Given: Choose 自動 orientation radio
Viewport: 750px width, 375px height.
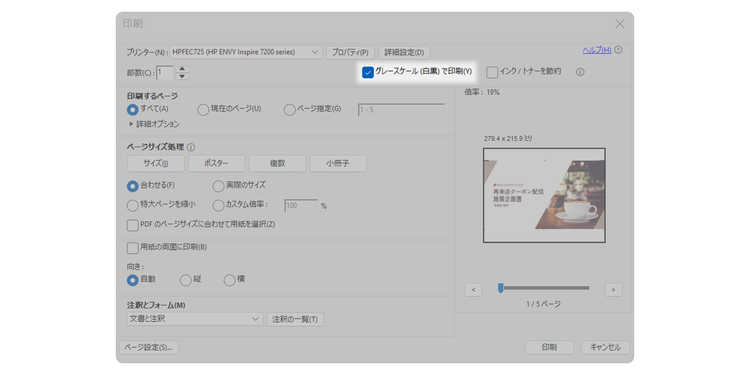Looking at the screenshot, I should pos(132,280).
